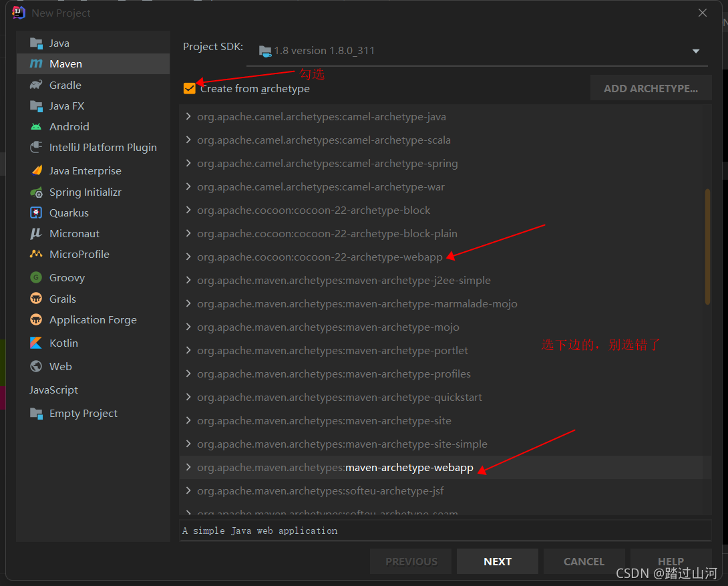Click the Spring Initializr icon
Viewport: 728px width, 586px height.
point(36,192)
